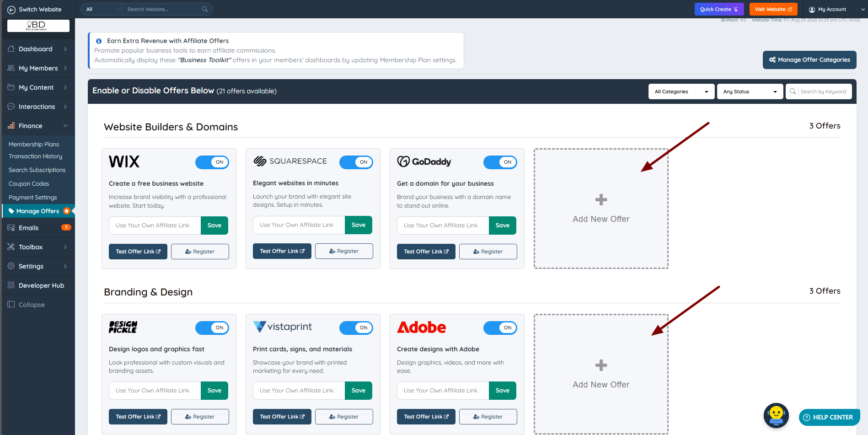Viewport: 868px width, 435px height.
Task: Click the Switch Website back arrow icon
Action: [11, 10]
